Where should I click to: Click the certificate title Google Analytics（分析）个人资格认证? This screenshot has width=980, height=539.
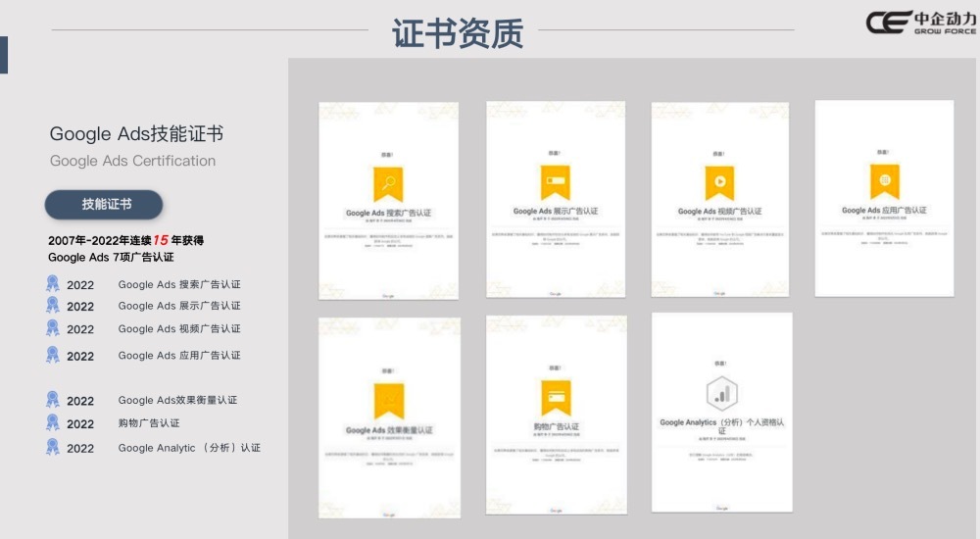722,426
